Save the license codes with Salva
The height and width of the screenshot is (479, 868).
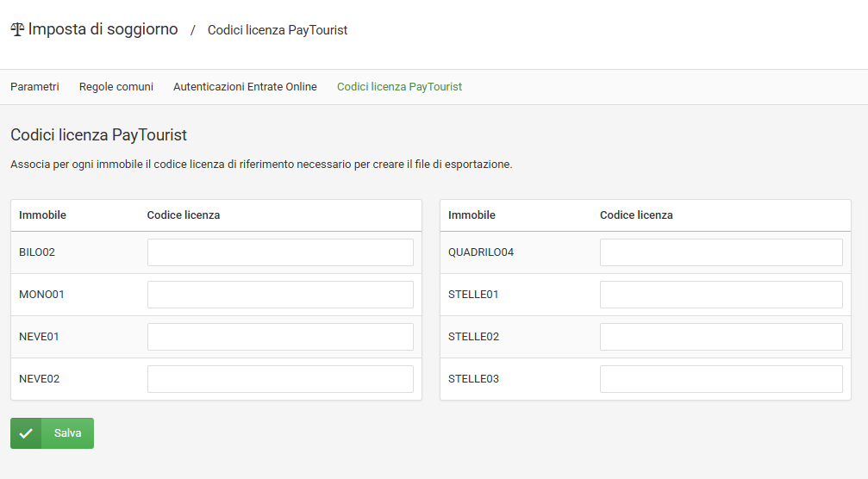[x=52, y=433]
